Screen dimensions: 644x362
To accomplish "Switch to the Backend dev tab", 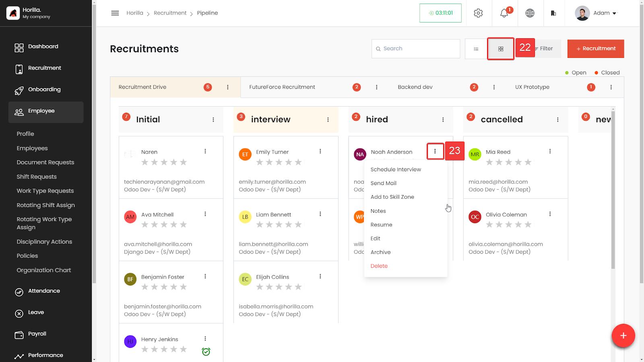I will 415,87.
